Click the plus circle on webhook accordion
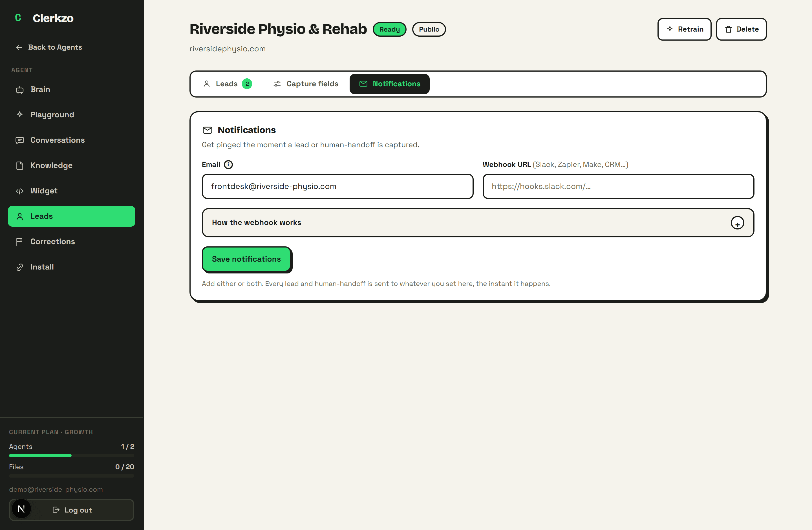Viewport: 812px width, 530px height. click(737, 223)
